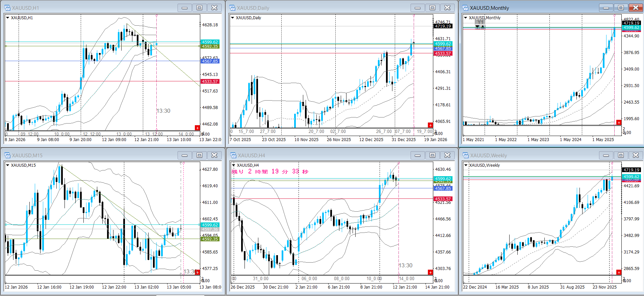
Task: Click the Y1 button on Monthly chart
Action: pyautogui.click(x=480, y=23)
